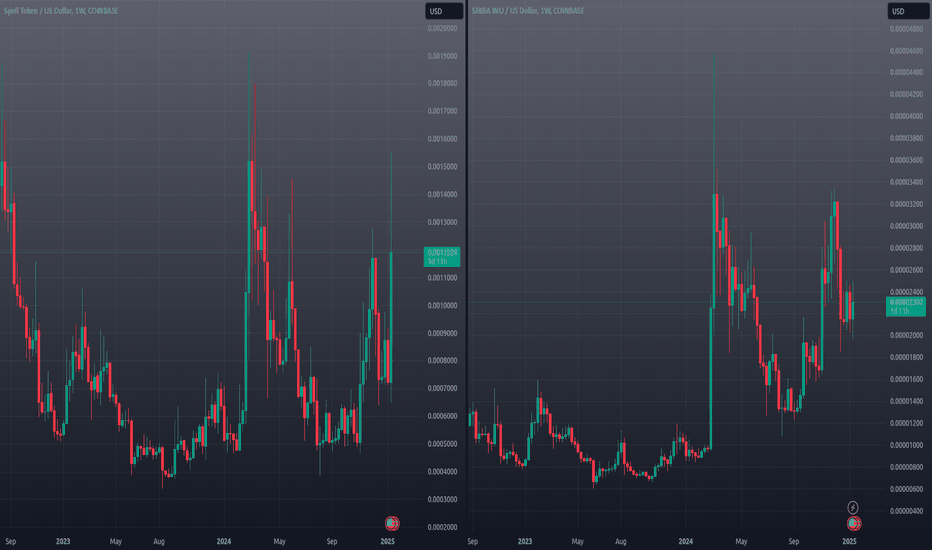Open USD currency selector on SHIBA INU chart

pyautogui.click(x=906, y=11)
